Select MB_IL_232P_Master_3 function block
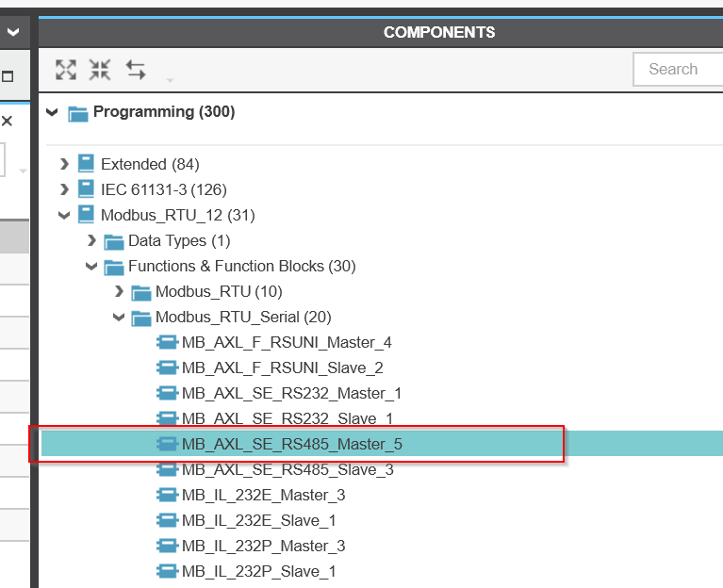 coord(263,546)
